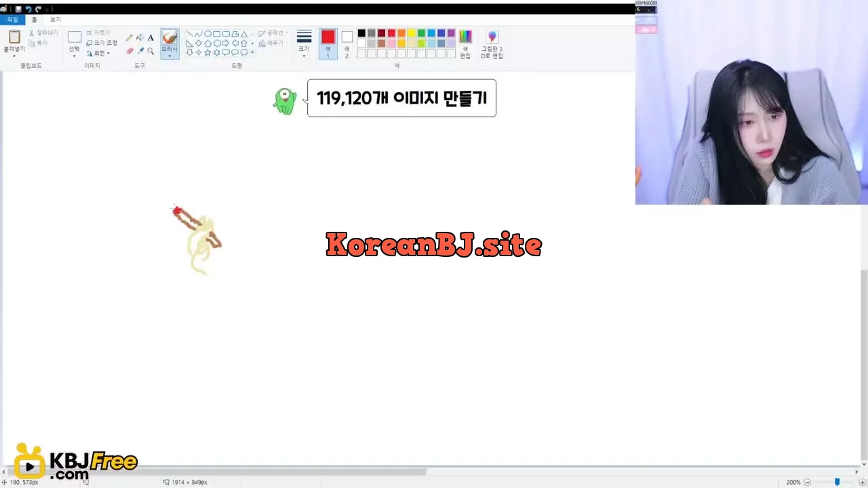This screenshot has height=488, width=868.
Task: Pick the black color swatch
Action: (x=361, y=33)
